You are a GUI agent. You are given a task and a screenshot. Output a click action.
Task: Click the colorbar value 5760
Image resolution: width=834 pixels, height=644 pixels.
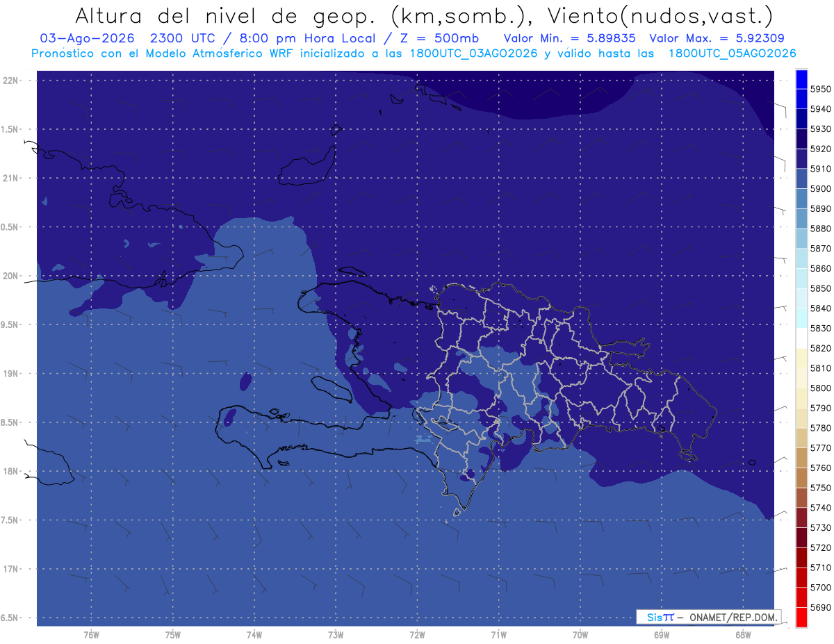pos(821,468)
